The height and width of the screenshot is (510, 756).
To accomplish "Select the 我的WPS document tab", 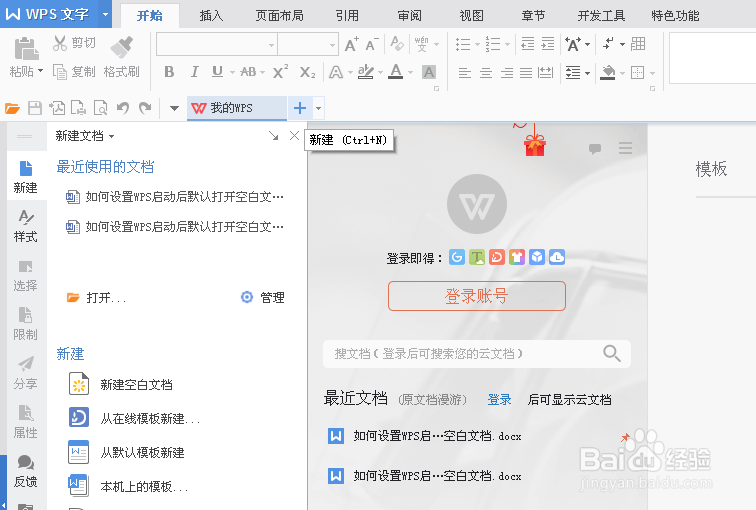I will pos(236,108).
